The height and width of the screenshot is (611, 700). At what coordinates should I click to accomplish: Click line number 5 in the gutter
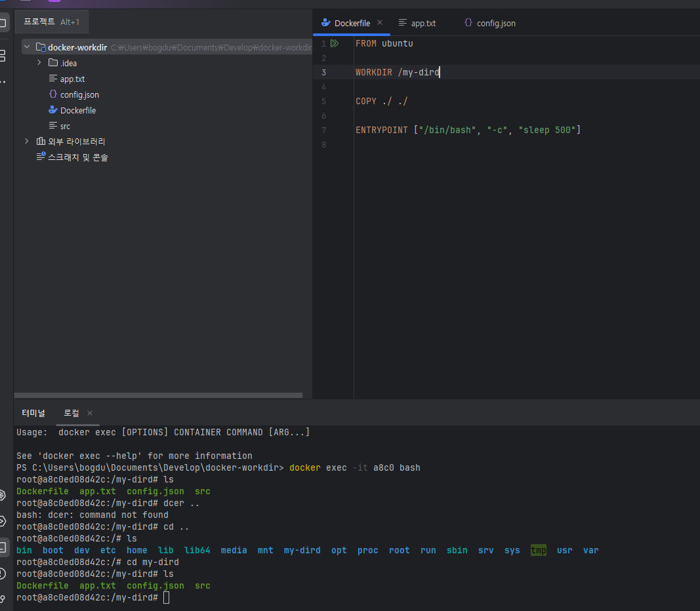coord(323,101)
